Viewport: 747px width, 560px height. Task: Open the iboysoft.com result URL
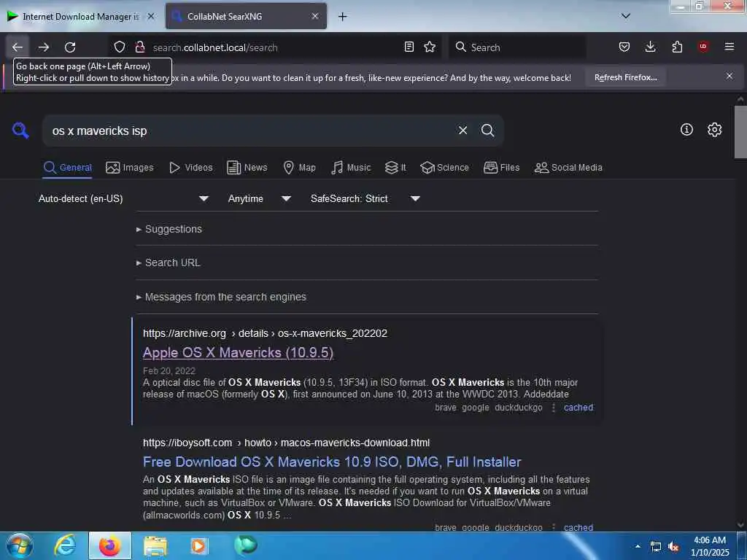(286, 443)
